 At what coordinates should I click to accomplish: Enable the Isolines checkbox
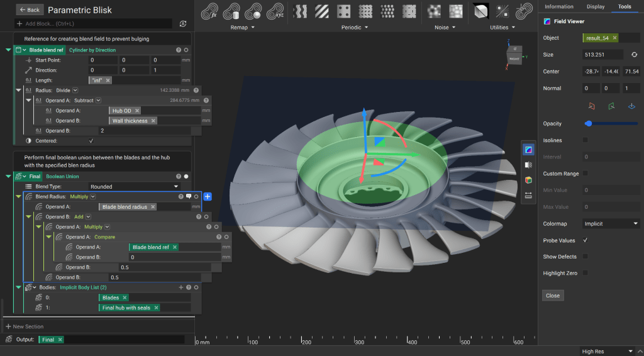tap(586, 140)
